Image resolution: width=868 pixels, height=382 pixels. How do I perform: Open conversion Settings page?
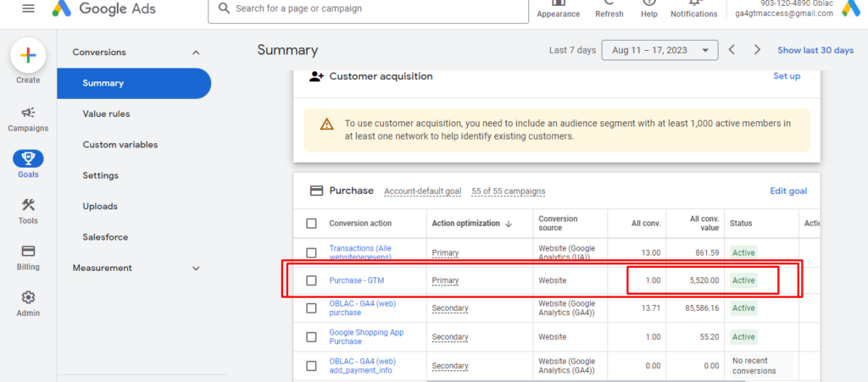point(101,176)
